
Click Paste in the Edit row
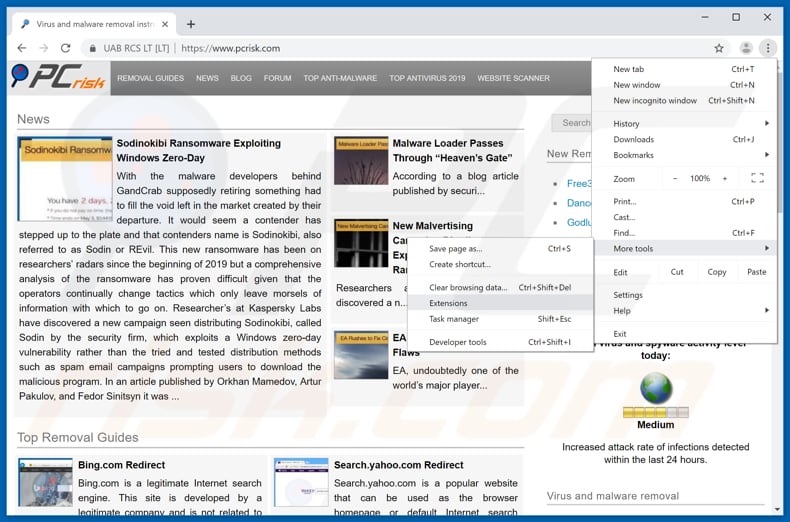[756, 272]
